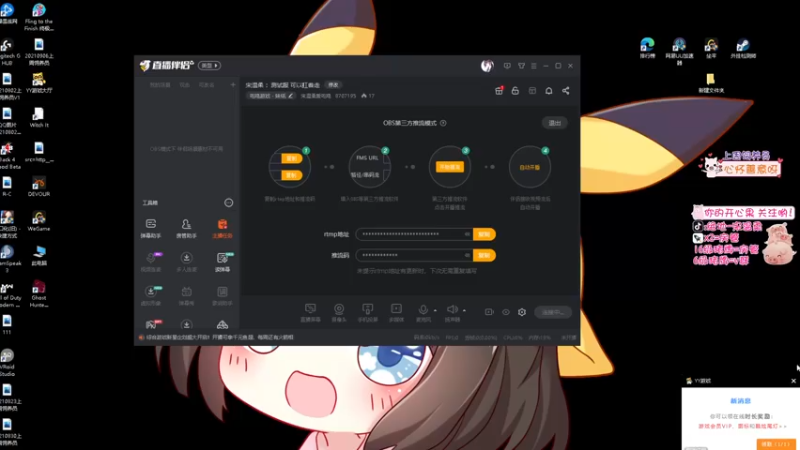The height and width of the screenshot is (450, 800).
Task: Add a new scene with the plus icon
Action: (x=233, y=85)
